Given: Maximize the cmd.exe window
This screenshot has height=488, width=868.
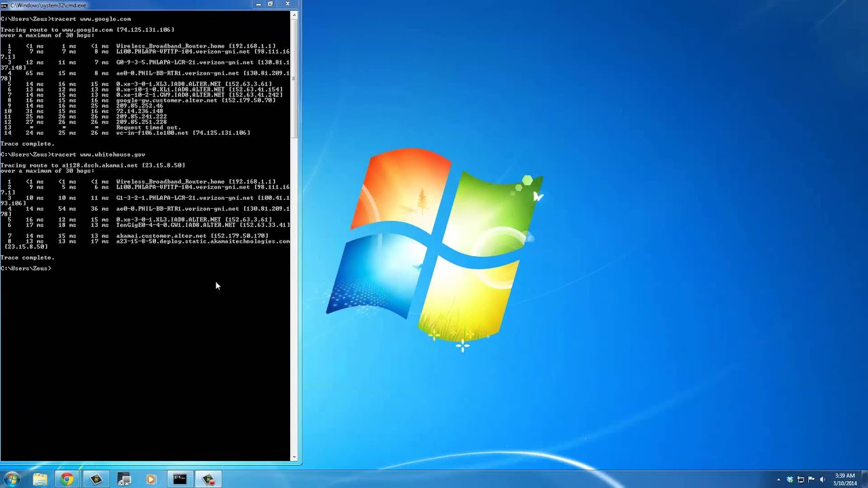Looking at the screenshot, I should click(271, 4).
